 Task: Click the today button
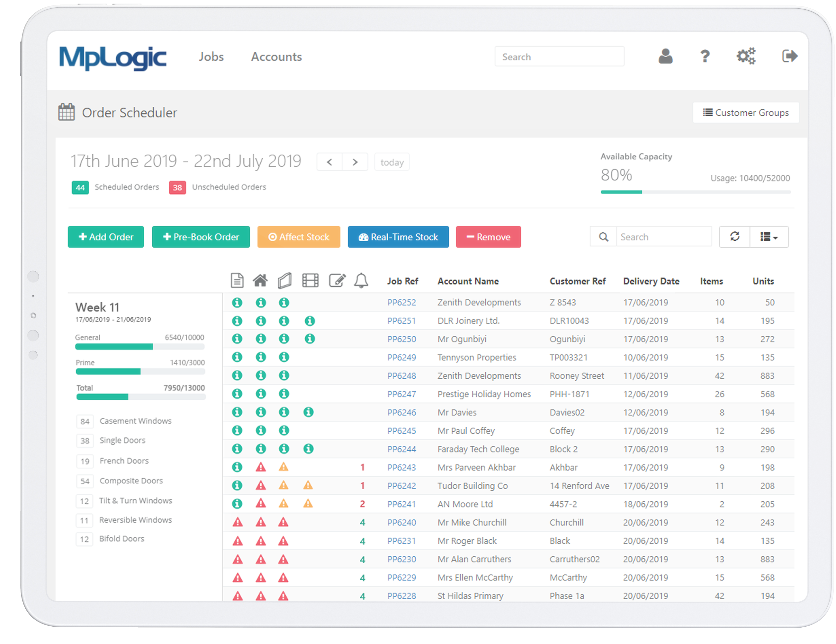click(392, 162)
